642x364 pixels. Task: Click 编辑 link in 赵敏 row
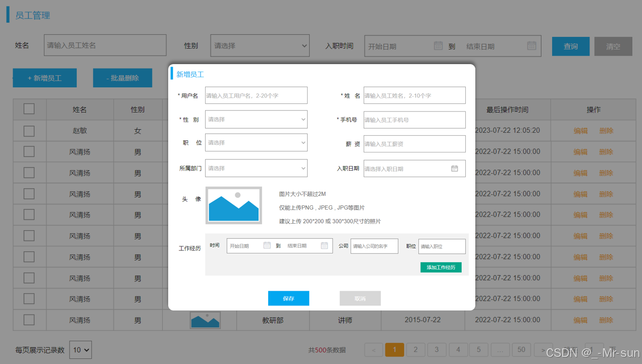click(580, 131)
